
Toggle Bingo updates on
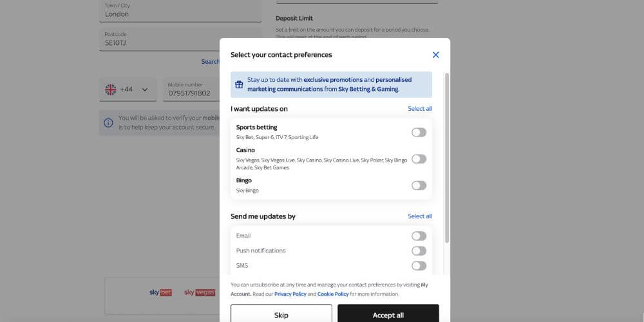[x=419, y=185]
